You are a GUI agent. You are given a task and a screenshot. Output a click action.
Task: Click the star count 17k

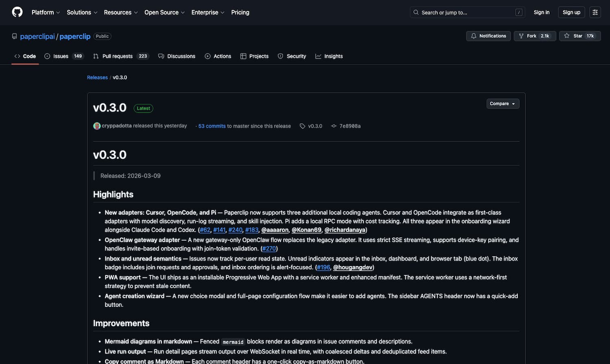[x=590, y=36]
